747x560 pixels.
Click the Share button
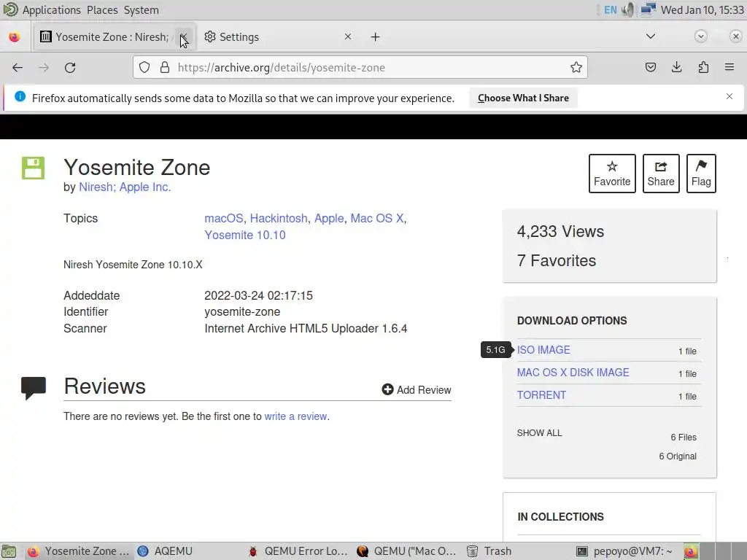pos(661,174)
